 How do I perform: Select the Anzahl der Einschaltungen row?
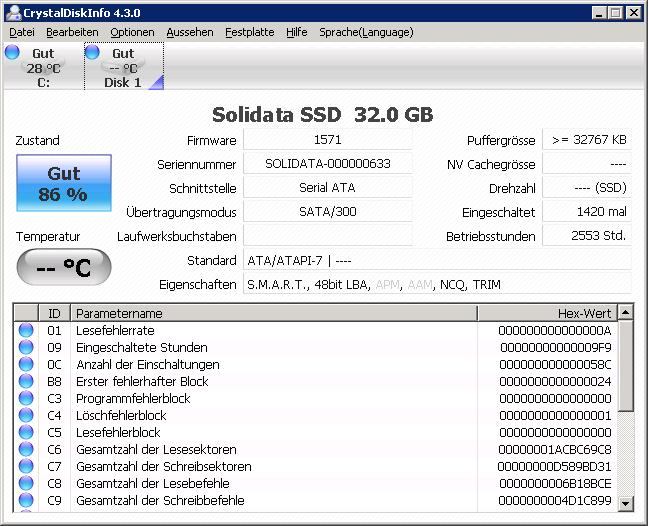coord(316,364)
